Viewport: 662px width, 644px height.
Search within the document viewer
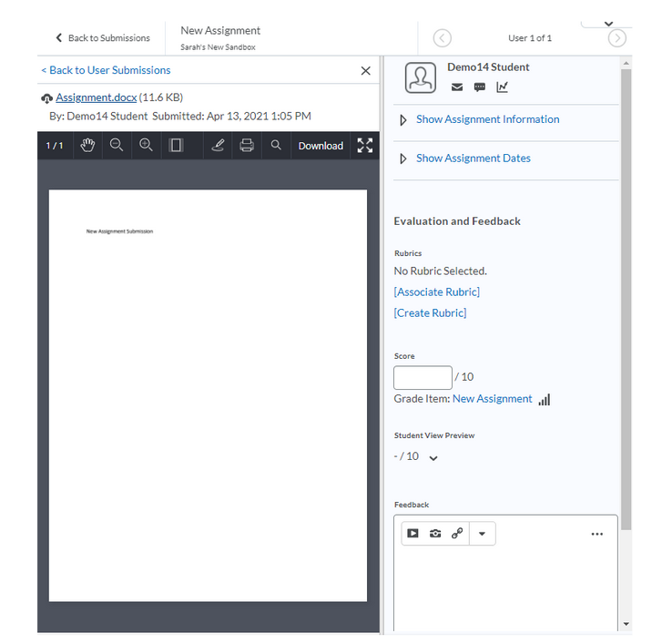276,146
